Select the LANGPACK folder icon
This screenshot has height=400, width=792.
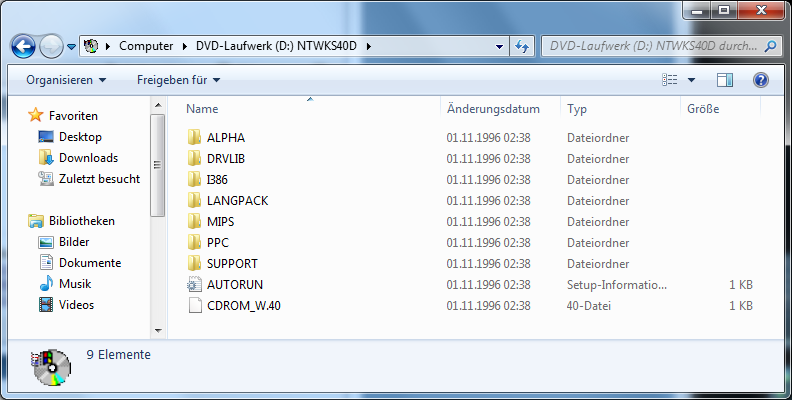194,201
